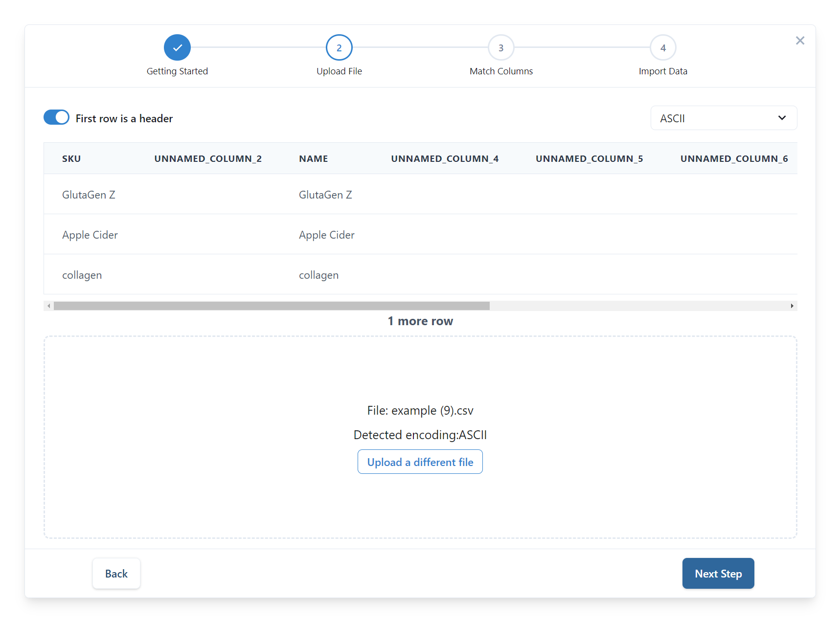The width and height of the screenshot is (840, 622).
Task: Go back with the Back button
Action: pyautogui.click(x=116, y=574)
